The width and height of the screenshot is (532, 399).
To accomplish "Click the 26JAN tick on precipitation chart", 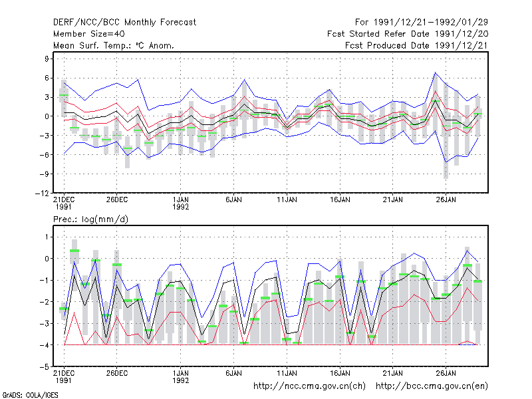I will (446, 374).
